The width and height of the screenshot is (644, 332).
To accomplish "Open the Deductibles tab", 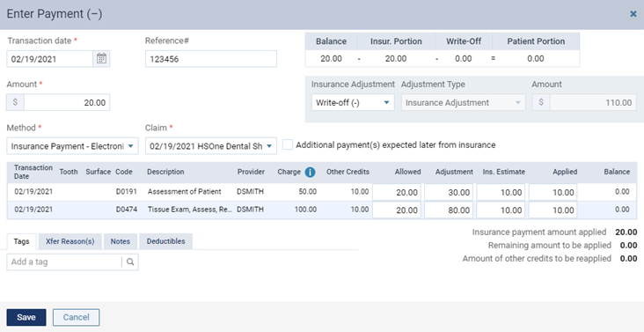I will point(166,241).
